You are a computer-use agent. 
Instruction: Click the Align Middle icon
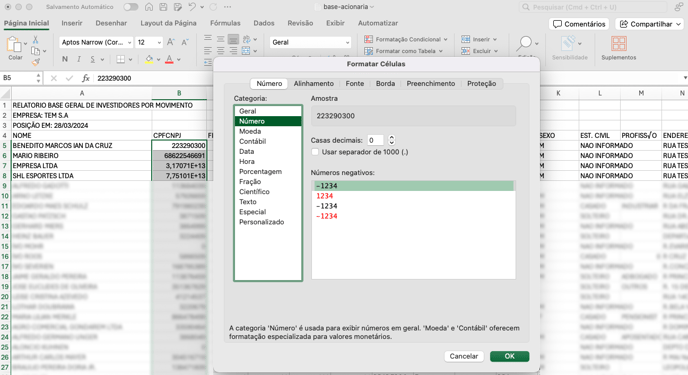click(221, 39)
